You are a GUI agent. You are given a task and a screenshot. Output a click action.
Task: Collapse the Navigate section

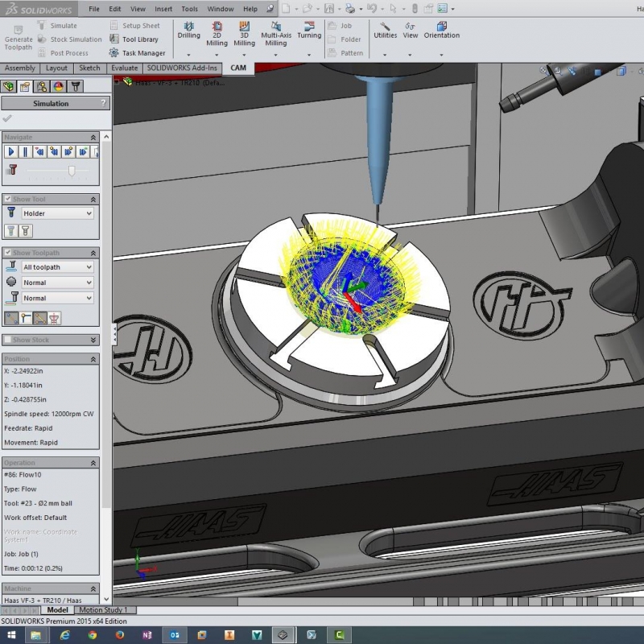pos(93,138)
